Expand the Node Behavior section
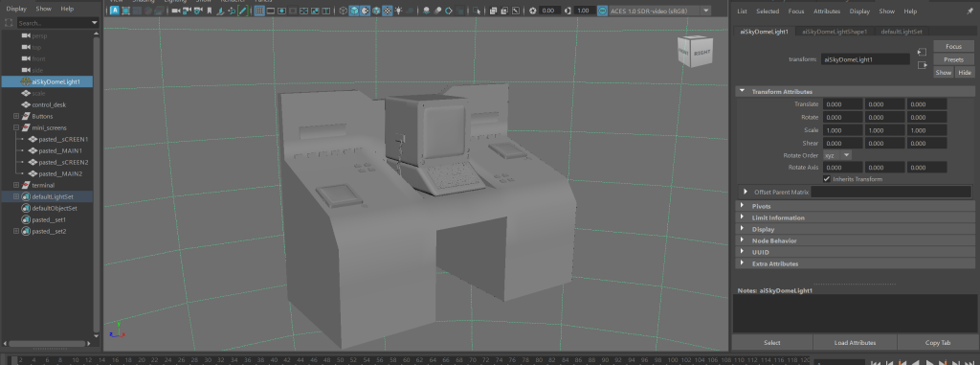The height and width of the screenshot is (365, 980). pyautogui.click(x=743, y=240)
